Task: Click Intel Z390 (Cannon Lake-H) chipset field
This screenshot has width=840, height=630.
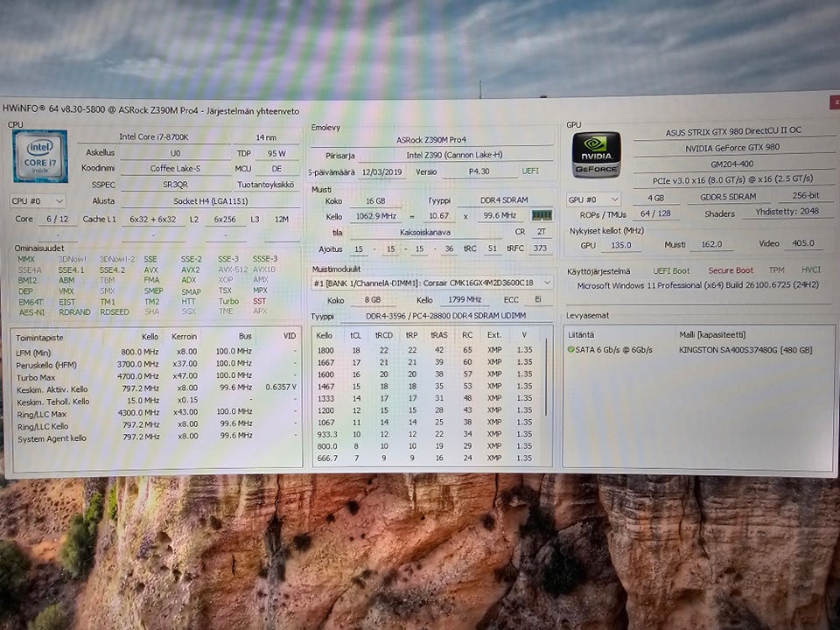Action: (x=454, y=156)
